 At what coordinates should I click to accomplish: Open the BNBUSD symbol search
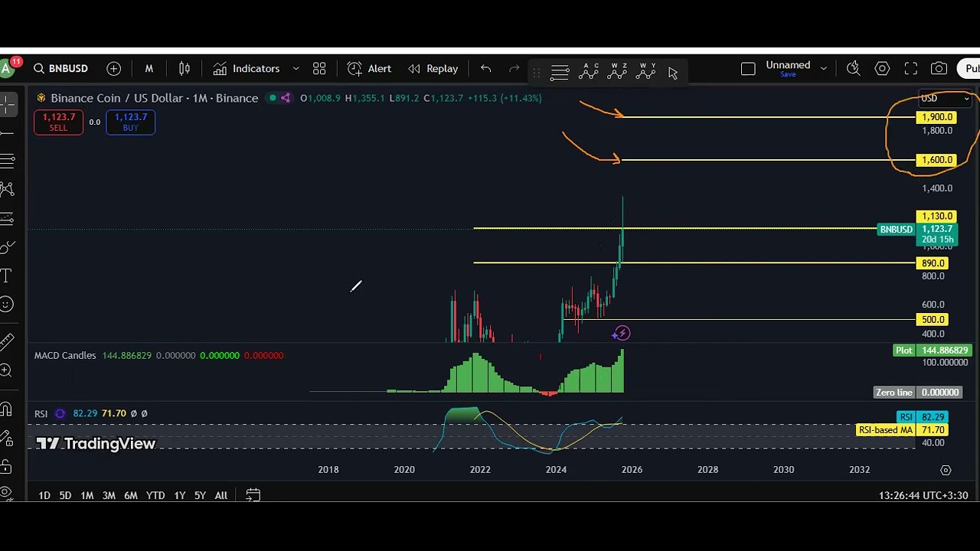pos(60,69)
